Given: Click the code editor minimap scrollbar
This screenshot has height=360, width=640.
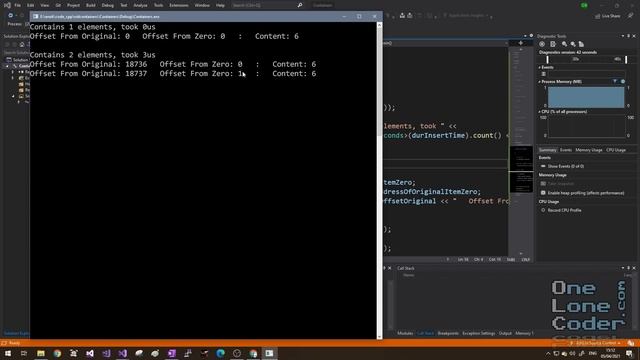Looking at the screenshot, I should (x=521, y=152).
